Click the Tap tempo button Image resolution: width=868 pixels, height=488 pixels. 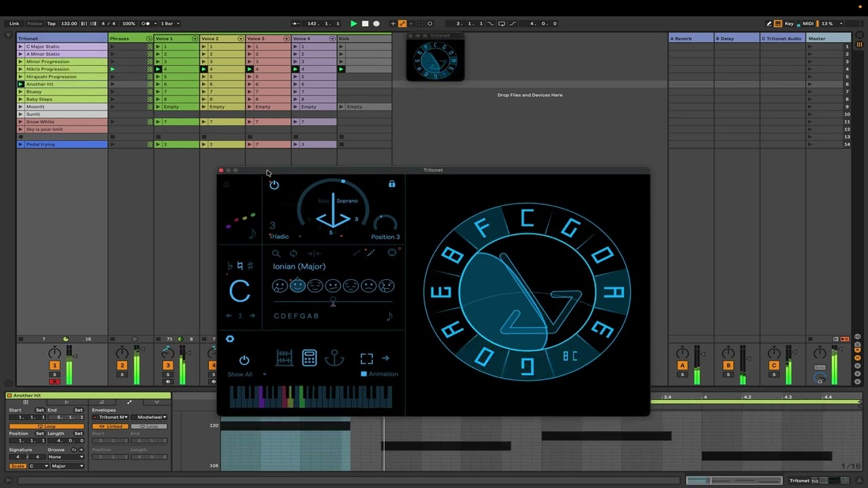point(52,24)
